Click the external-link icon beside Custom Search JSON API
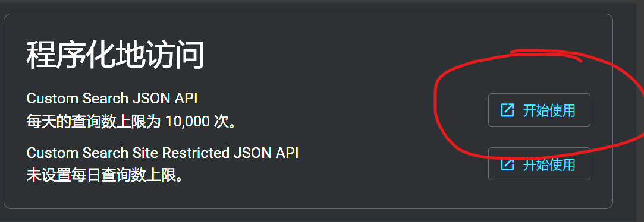Image resolution: width=644 pixels, height=222 pixels. point(507,110)
